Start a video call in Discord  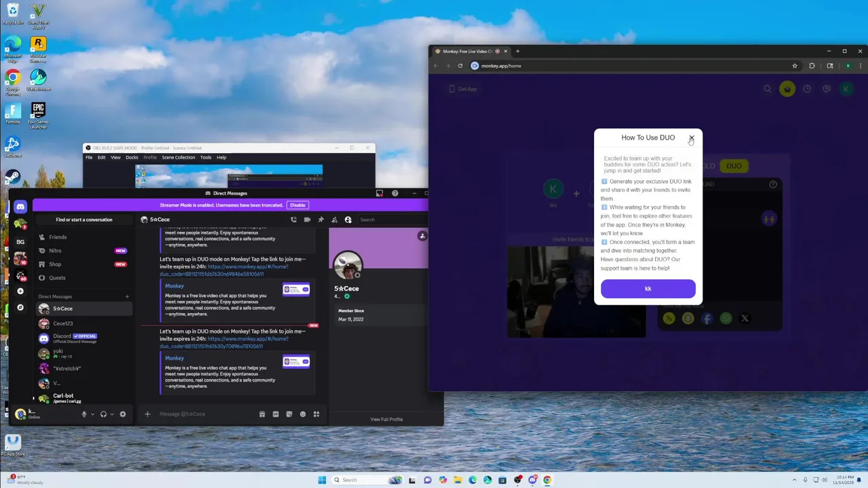(307, 220)
